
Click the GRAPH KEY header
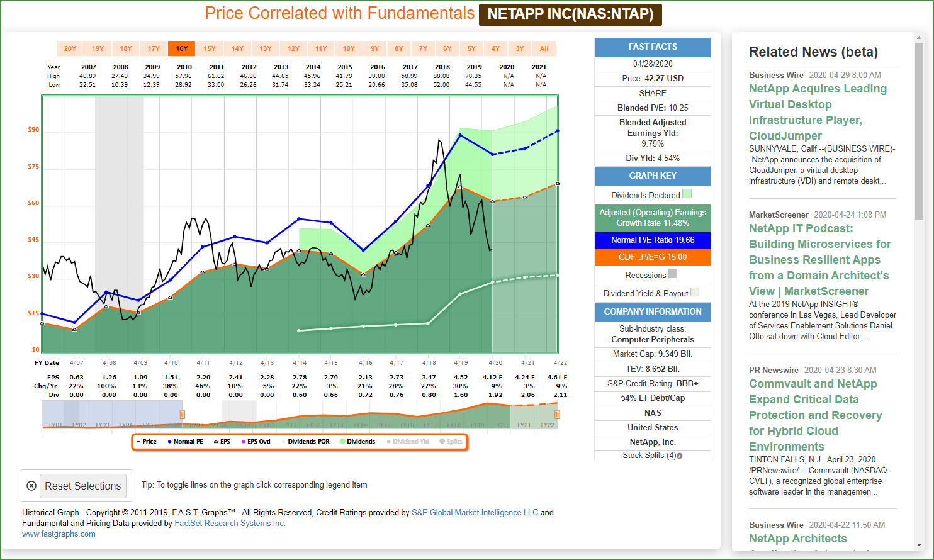(x=653, y=176)
